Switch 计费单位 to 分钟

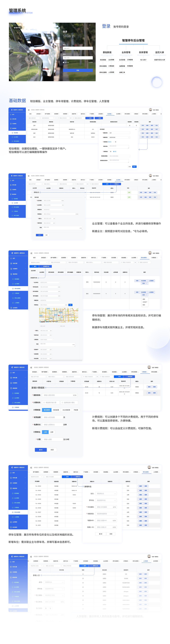52,432
